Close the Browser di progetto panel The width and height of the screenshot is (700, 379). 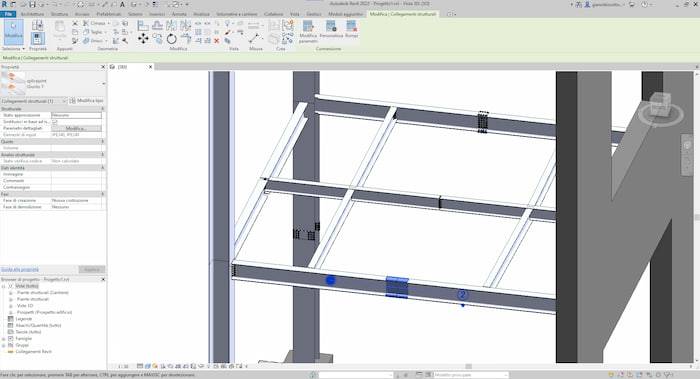103,279
